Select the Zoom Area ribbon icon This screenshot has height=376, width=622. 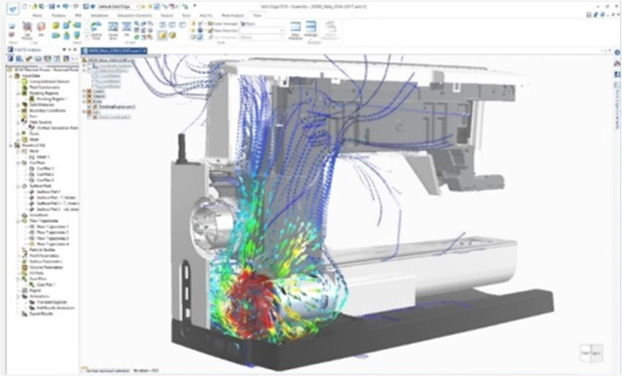[x=113, y=30]
